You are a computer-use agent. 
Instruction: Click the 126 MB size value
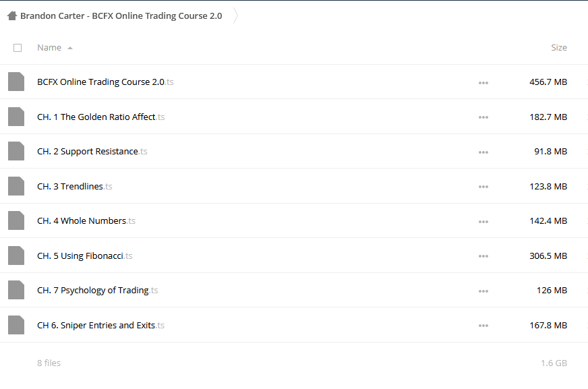pos(552,291)
